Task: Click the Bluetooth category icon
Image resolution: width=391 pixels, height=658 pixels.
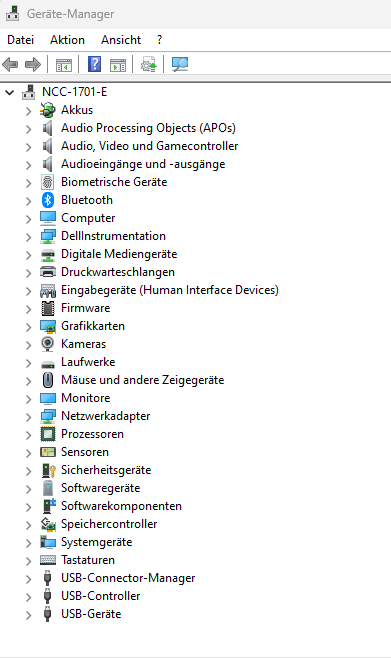Action: tap(48, 200)
